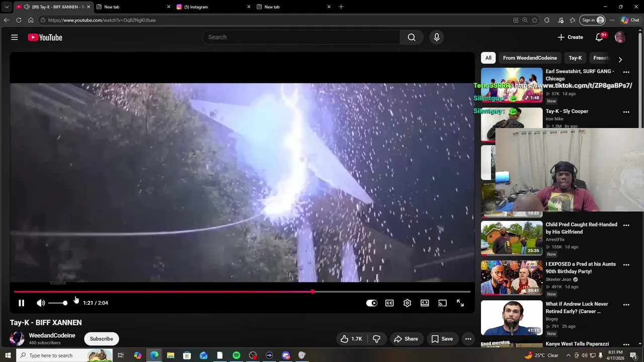
Task: Click the address bar URL
Action: [x=102, y=20]
